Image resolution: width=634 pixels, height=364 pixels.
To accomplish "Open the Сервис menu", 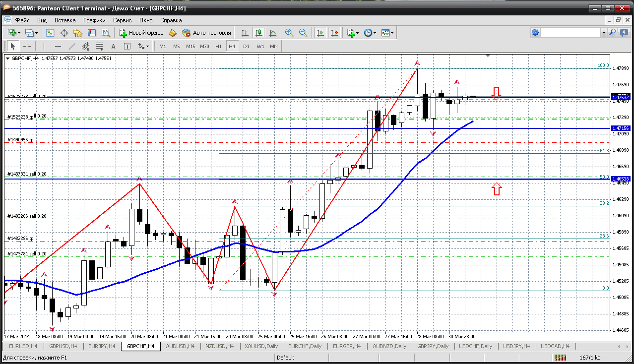I will pyautogui.click(x=122, y=20).
